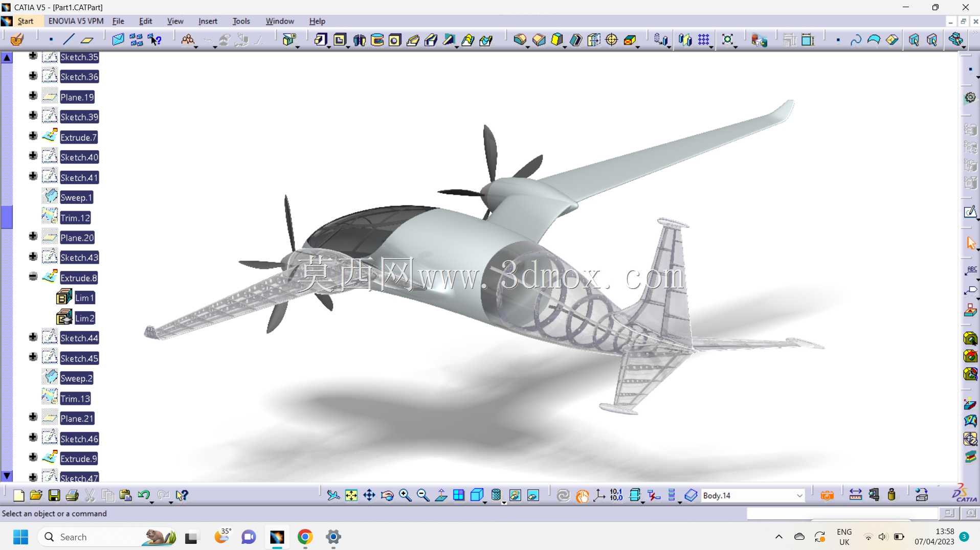This screenshot has height=550, width=980.
Task: Click the tree scrollbar down arrow
Action: pyautogui.click(x=7, y=475)
